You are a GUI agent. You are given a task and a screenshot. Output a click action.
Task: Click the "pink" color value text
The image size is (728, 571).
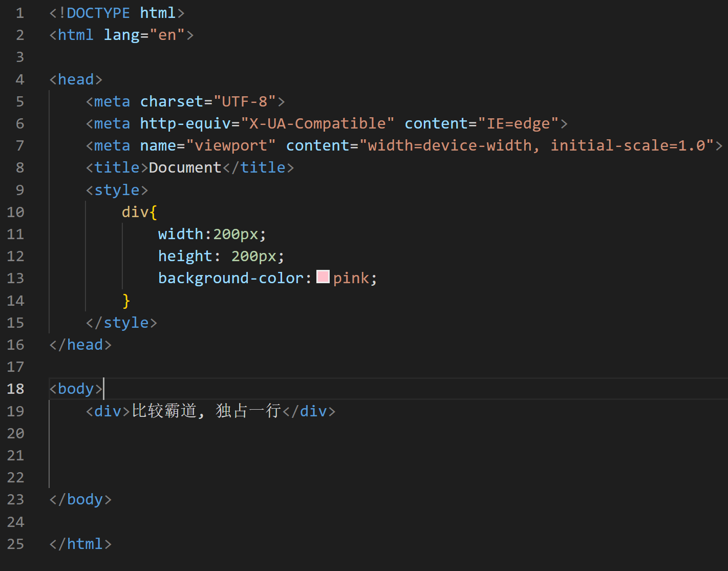point(351,278)
